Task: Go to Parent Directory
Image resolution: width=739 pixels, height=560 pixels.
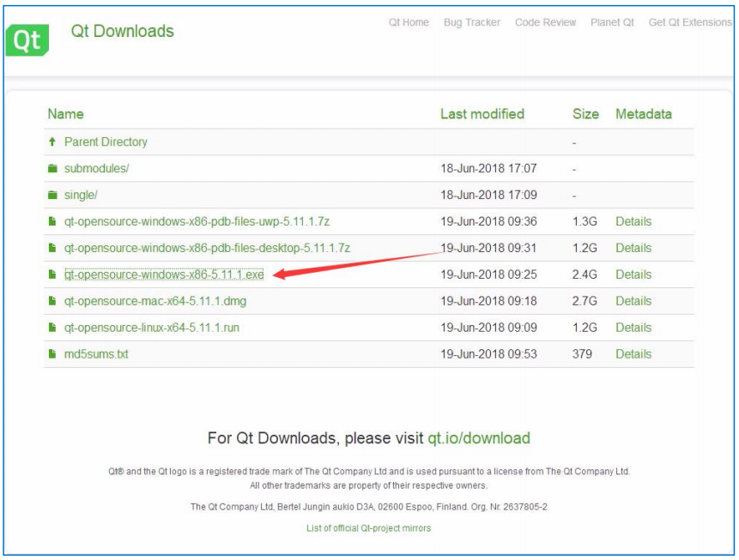Action: coord(106,142)
